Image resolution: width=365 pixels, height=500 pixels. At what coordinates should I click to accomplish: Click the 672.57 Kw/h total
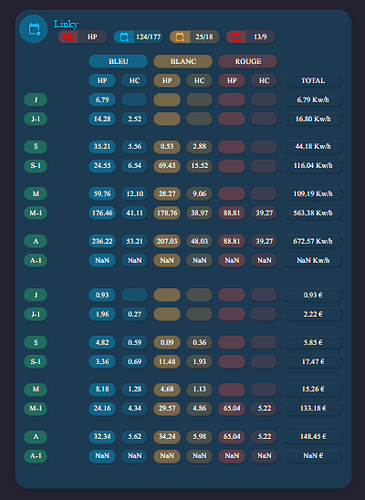(x=313, y=241)
